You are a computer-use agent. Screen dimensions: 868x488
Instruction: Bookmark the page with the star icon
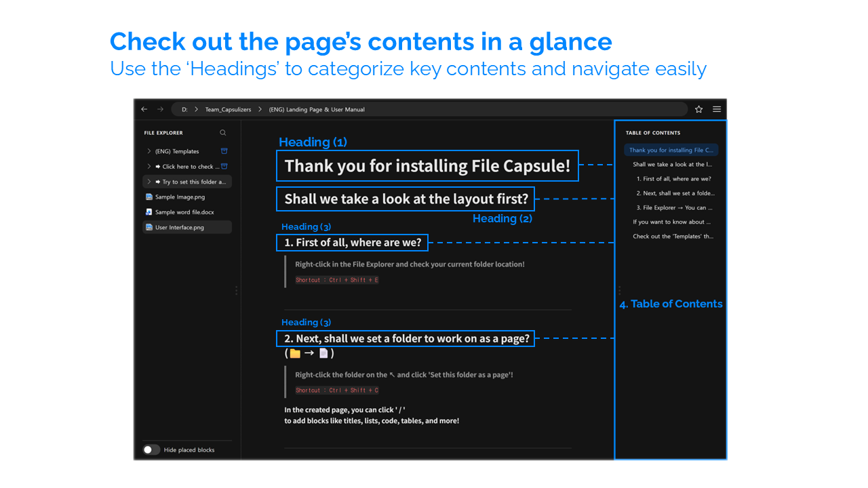(698, 109)
